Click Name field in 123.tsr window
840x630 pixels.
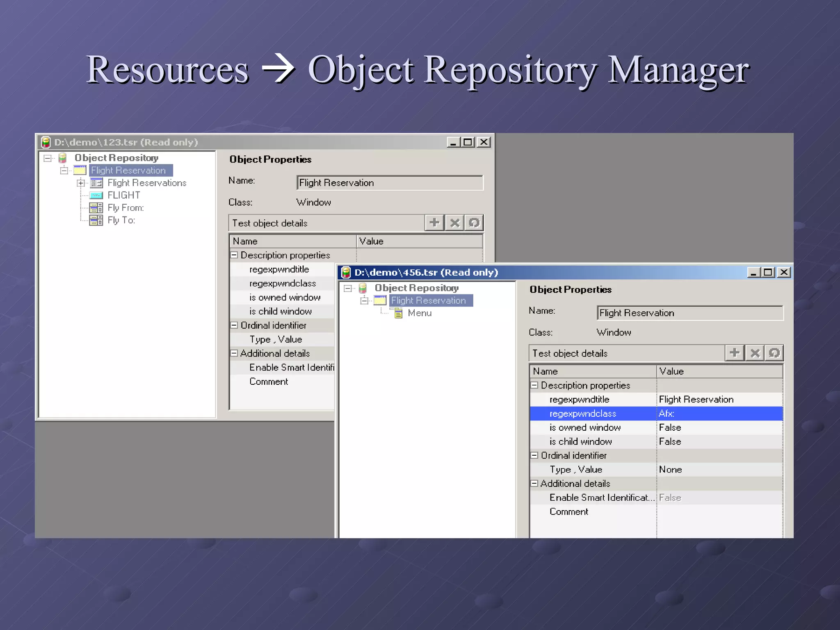point(390,183)
